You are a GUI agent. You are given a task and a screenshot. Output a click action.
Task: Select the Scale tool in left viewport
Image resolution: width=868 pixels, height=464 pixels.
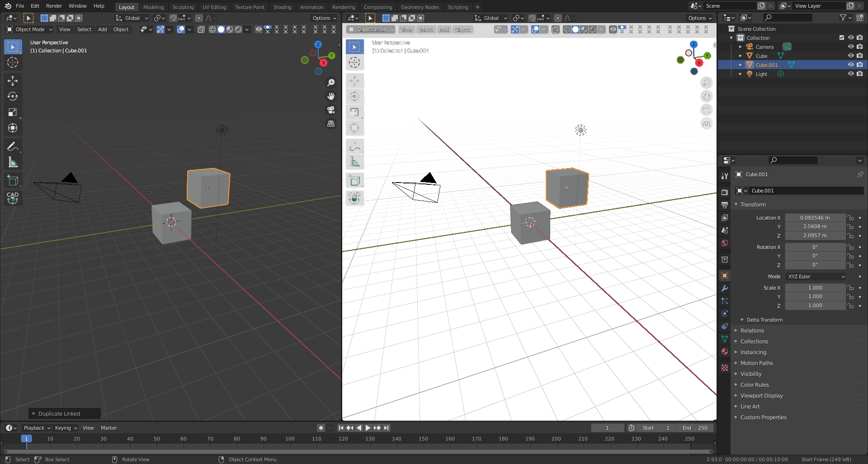[13, 112]
